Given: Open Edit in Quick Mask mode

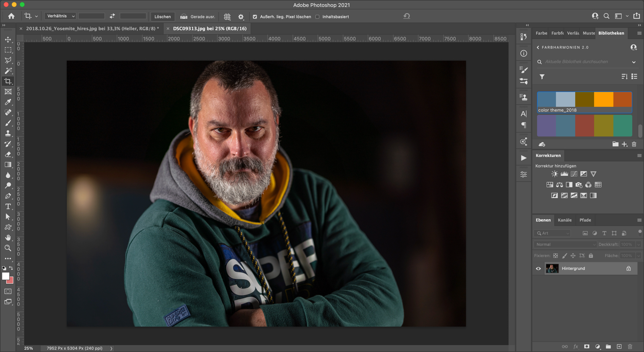Looking at the screenshot, I should coord(8,291).
